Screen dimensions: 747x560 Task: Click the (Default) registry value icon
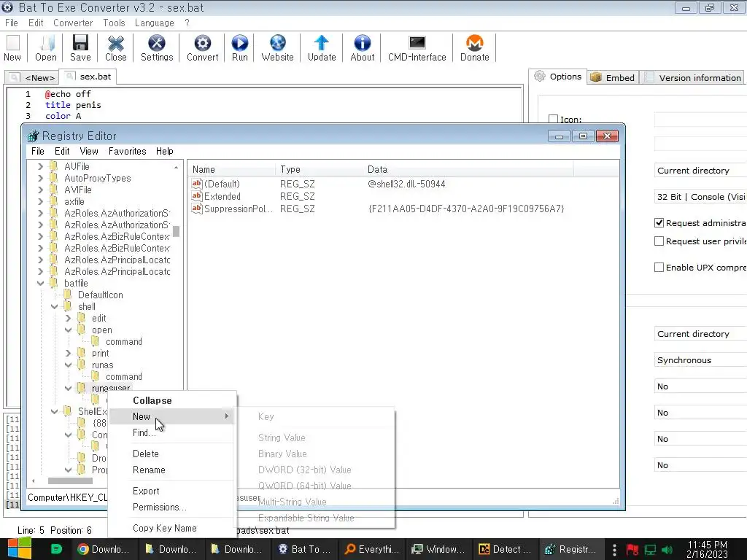click(197, 184)
